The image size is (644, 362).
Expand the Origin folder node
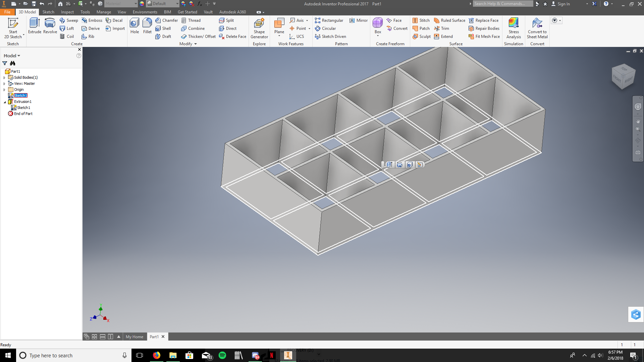pyautogui.click(x=4, y=89)
